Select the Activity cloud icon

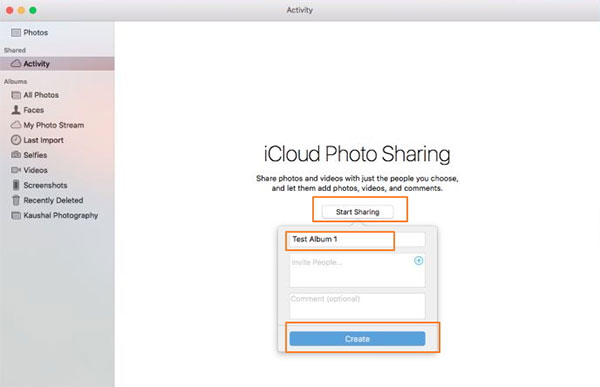(16, 64)
